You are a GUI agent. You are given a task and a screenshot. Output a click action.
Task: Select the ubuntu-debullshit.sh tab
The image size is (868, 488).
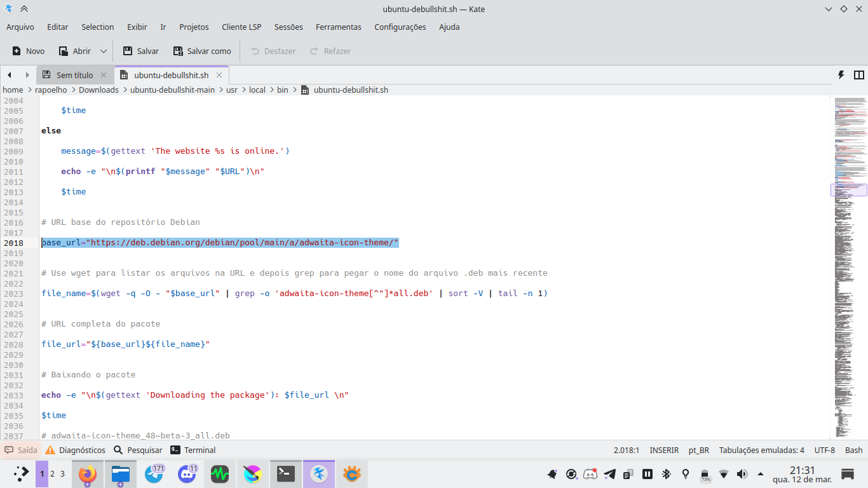pyautogui.click(x=172, y=75)
